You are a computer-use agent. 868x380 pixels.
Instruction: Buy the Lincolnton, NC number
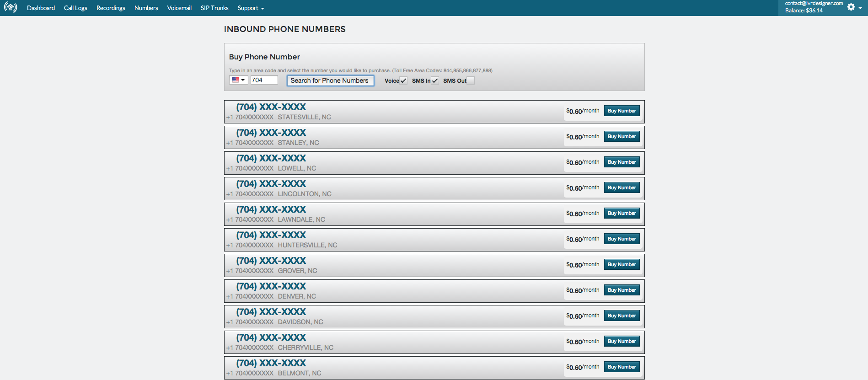[622, 187]
